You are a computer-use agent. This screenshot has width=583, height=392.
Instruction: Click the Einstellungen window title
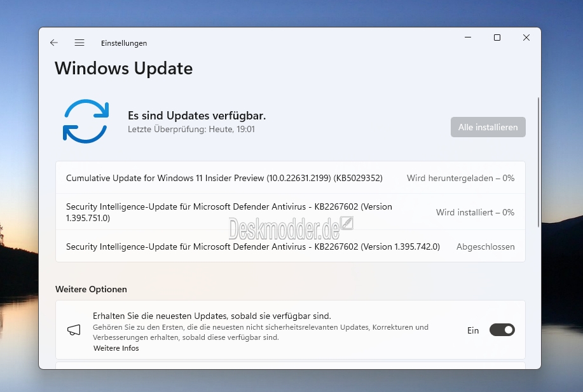point(124,43)
